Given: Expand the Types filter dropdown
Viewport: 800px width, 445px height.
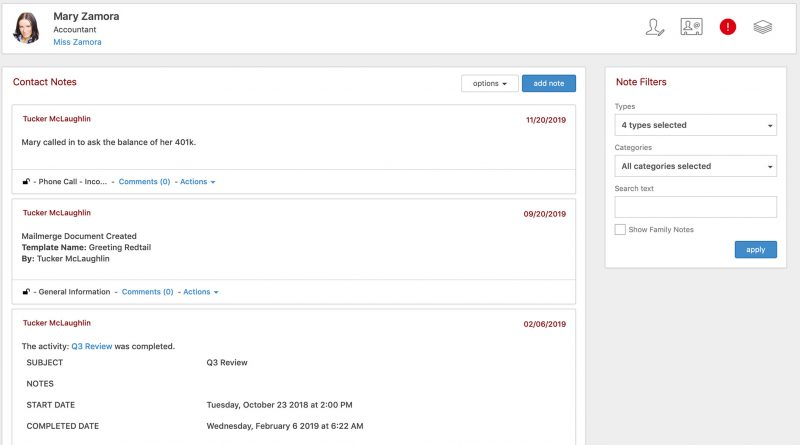Looking at the screenshot, I should click(x=695, y=125).
